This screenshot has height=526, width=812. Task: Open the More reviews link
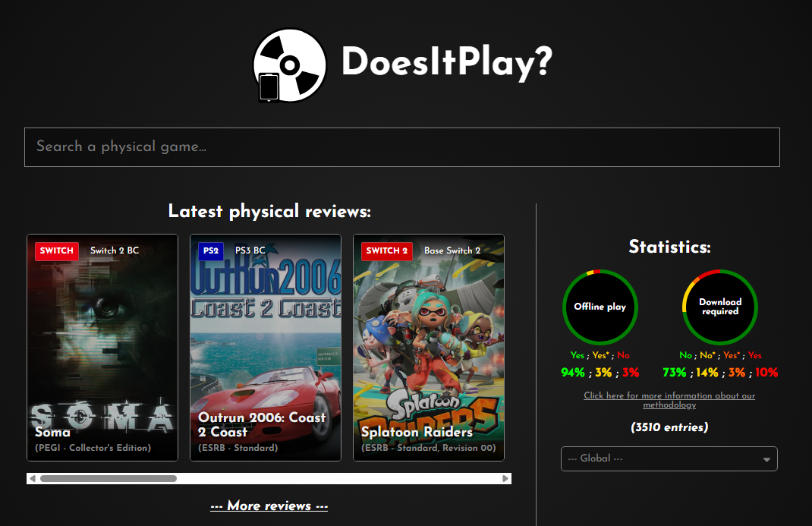269,506
